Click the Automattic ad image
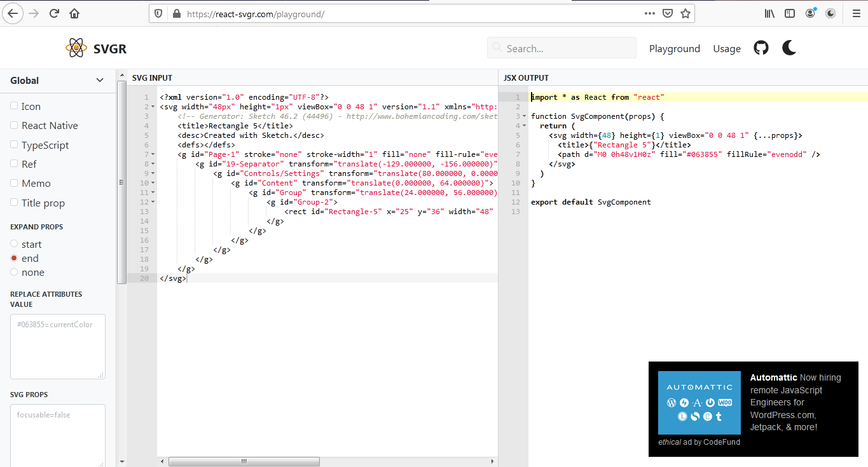This screenshot has width=868, height=467. click(699, 403)
